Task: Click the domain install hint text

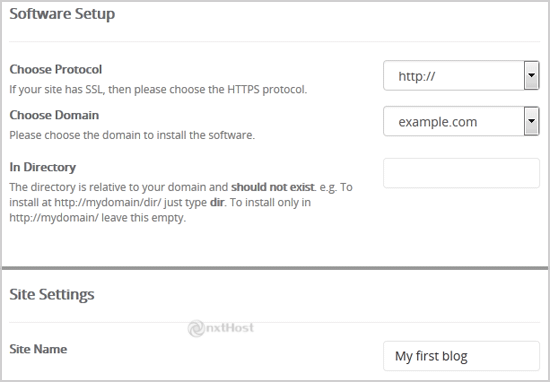Action: click(x=132, y=135)
